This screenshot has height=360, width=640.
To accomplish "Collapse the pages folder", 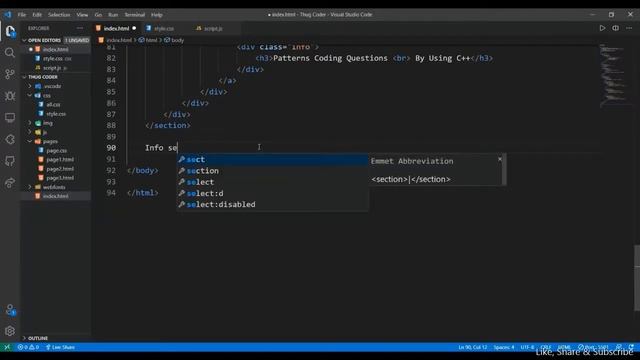I will pos(30,141).
